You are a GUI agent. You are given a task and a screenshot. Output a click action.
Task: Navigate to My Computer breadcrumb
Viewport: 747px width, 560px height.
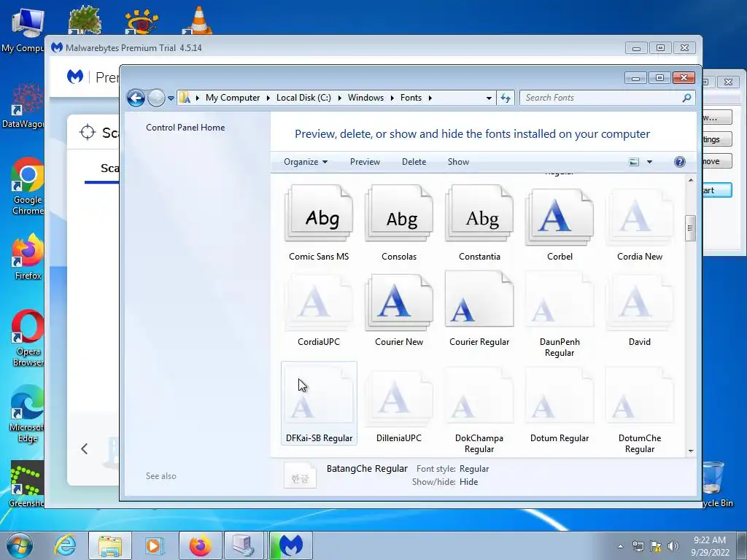click(x=233, y=98)
